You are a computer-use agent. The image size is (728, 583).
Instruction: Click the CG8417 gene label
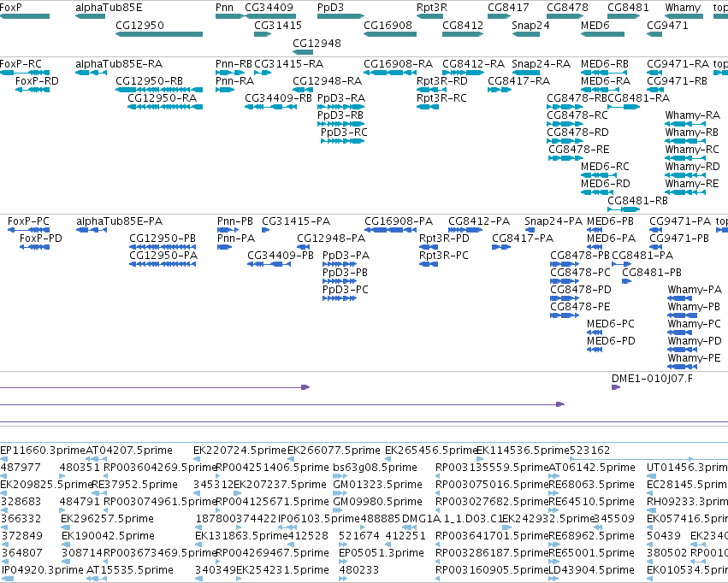tap(508, 8)
